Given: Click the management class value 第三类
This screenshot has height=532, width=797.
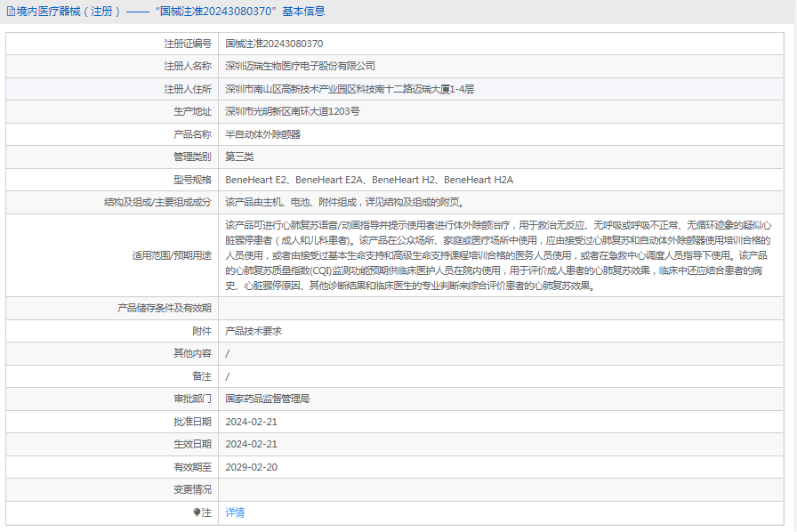Looking at the screenshot, I should coord(239,157).
